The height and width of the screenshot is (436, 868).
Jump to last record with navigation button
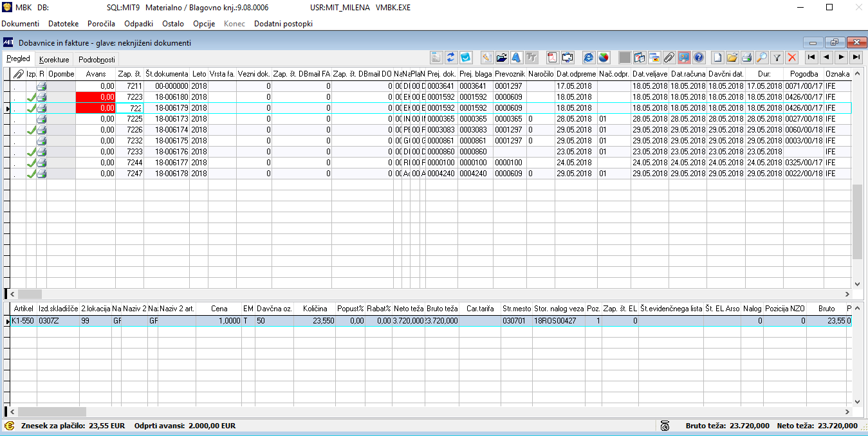(856, 57)
